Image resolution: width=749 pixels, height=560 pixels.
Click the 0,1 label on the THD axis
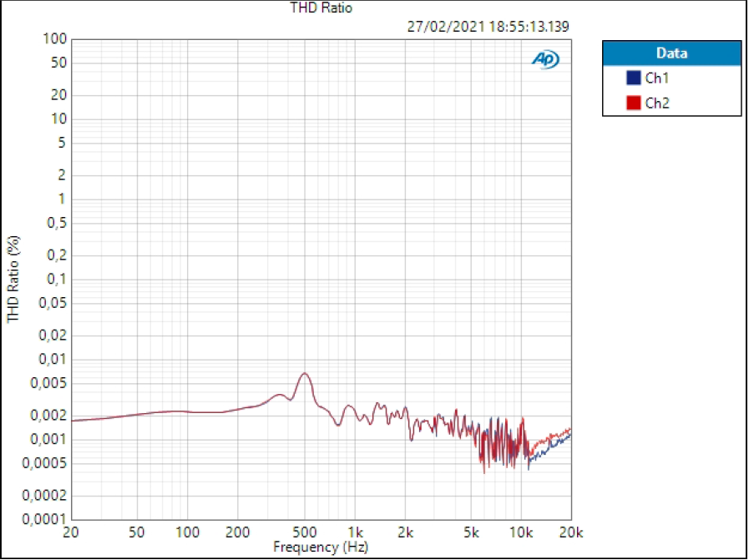pos(58,279)
